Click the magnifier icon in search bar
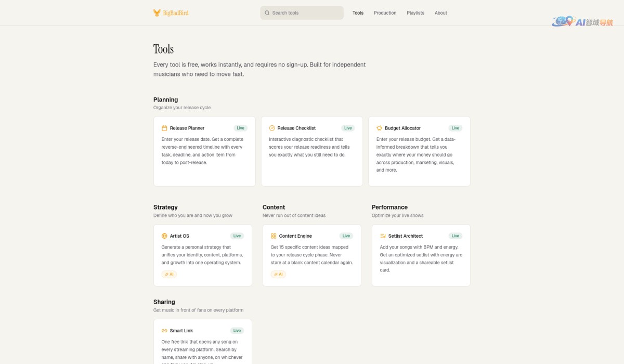 pyautogui.click(x=267, y=13)
